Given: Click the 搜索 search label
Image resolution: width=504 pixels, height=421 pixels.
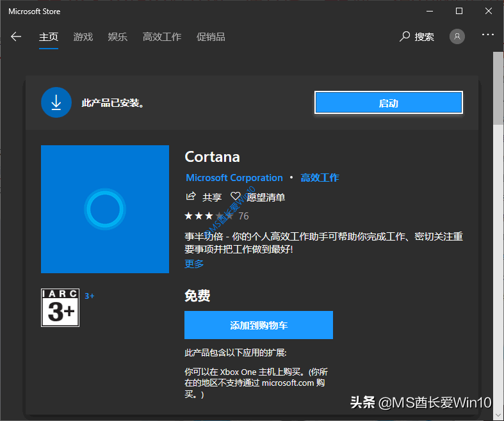Looking at the screenshot, I should [x=425, y=37].
